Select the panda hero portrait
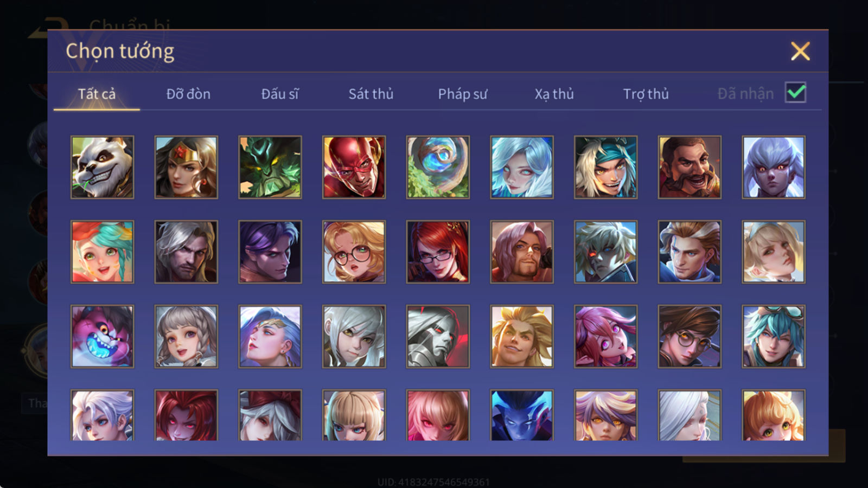868x488 pixels. pyautogui.click(x=102, y=167)
